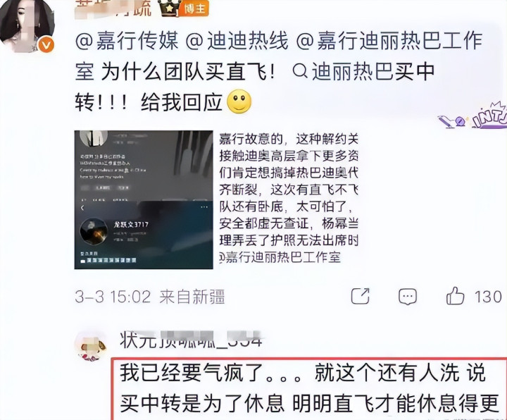
Task: Click the crown member badge icon
Action: [169, 8]
